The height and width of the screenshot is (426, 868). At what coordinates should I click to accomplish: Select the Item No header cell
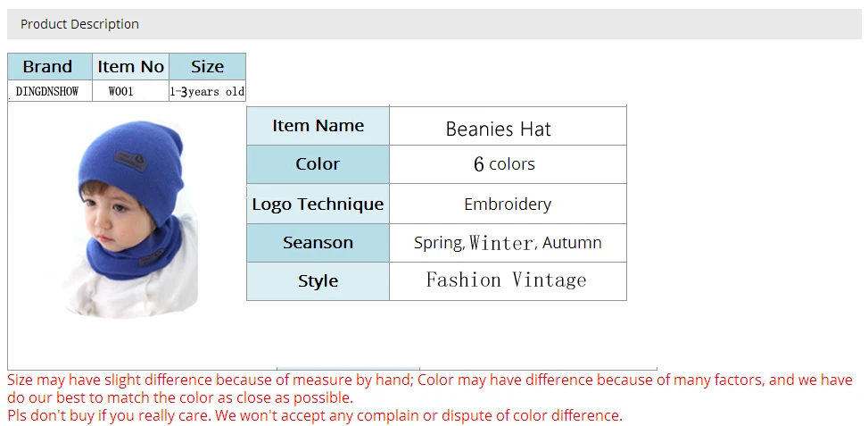130,66
